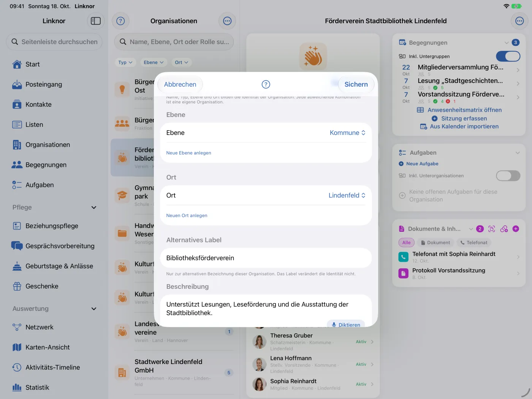The height and width of the screenshot is (399, 532).
Task: Click the link-add icon in Dokumente panel
Action: tap(504, 229)
